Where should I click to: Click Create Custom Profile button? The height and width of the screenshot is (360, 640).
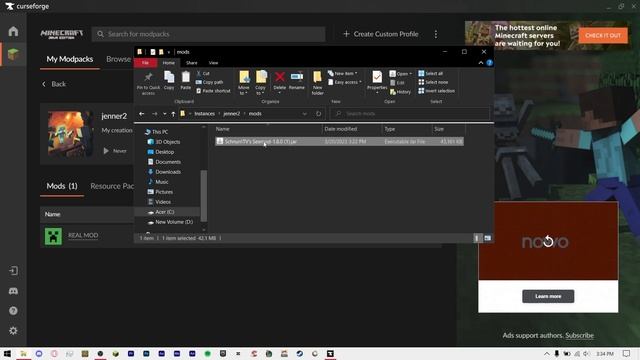coord(381,34)
